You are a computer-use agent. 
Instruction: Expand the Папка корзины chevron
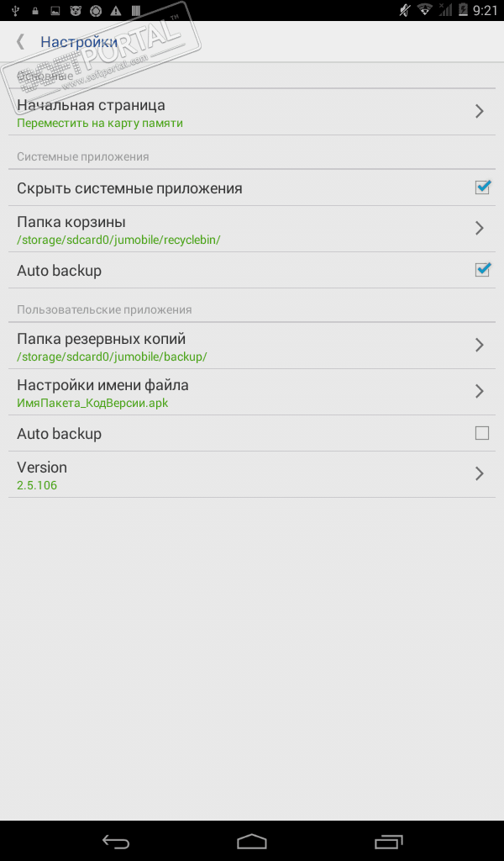[480, 228]
